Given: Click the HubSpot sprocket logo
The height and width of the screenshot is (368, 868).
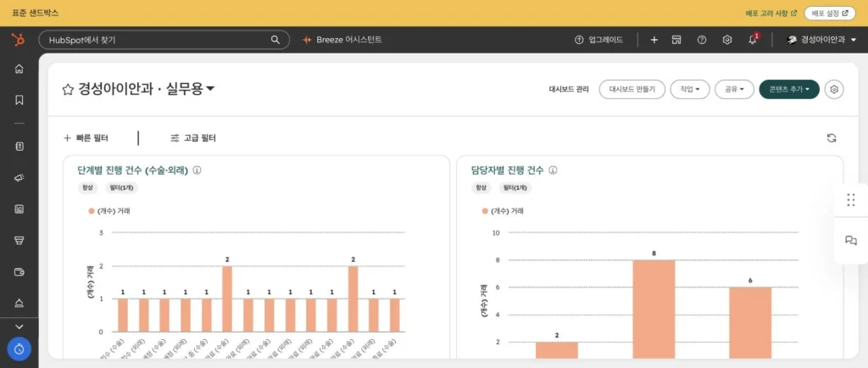Looking at the screenshot, I should tap(19, 40).
